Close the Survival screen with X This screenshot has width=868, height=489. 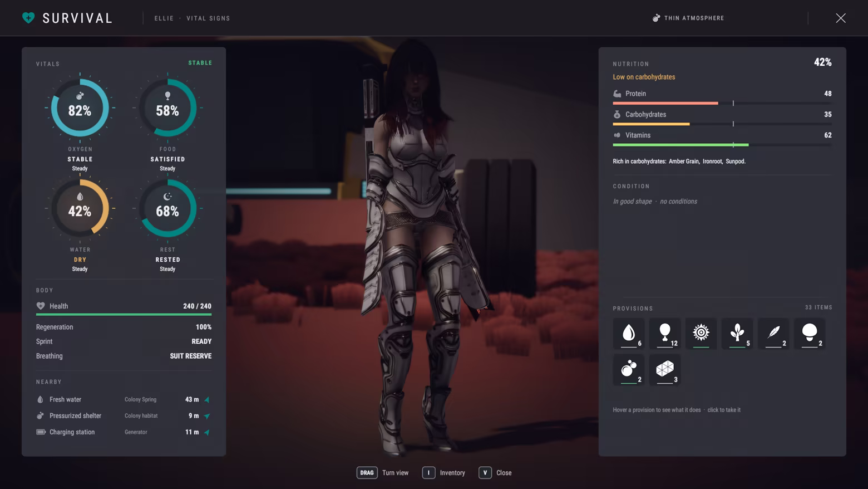(x=841, y=18)
